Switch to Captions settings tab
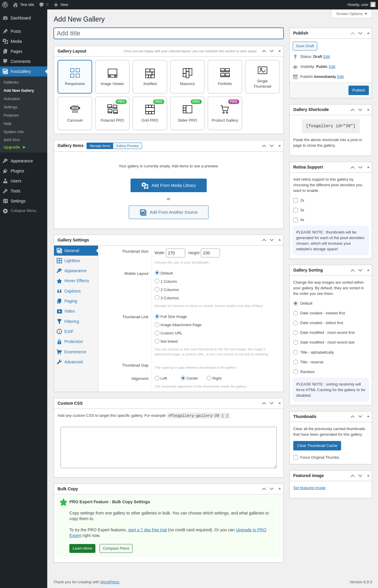378x588 pixels. click(x=76, y=291)
